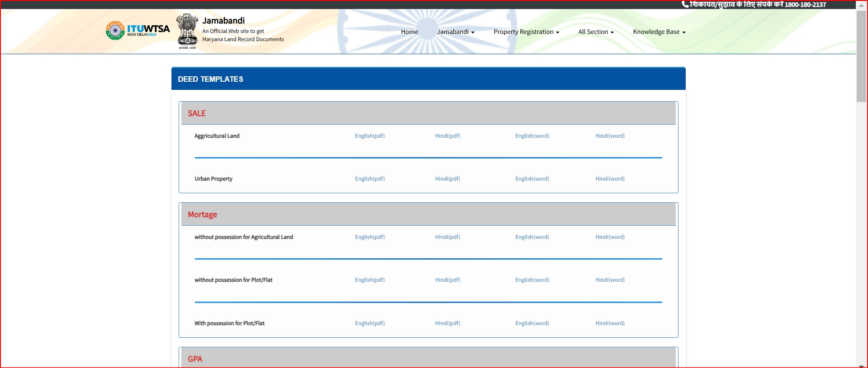Click the Jamabandi site title

coord(223,20)
